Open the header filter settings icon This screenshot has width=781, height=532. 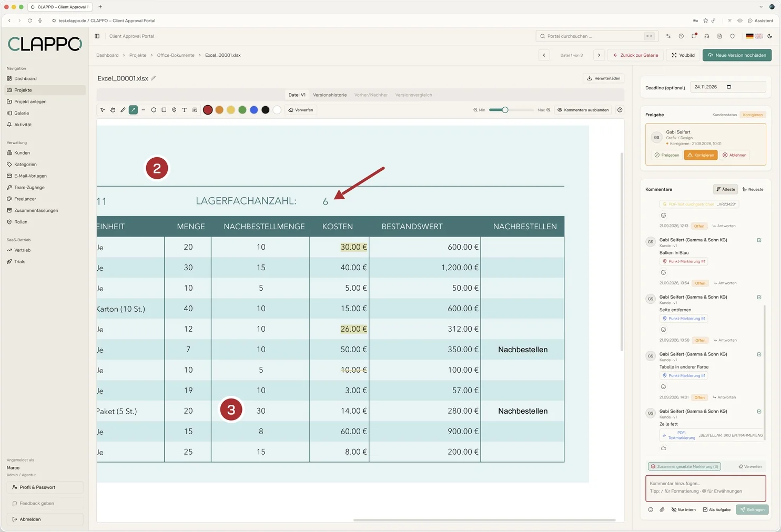tap(668, 36)
